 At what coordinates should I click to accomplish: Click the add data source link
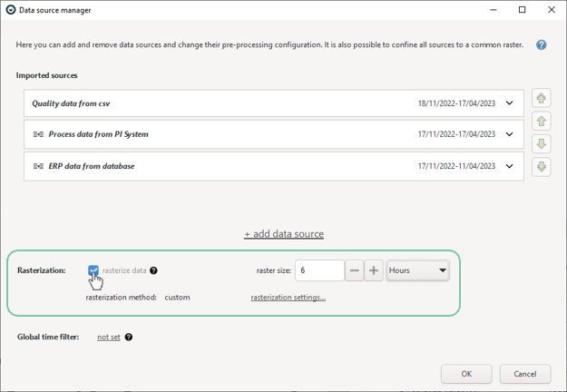tap(284, 234)
